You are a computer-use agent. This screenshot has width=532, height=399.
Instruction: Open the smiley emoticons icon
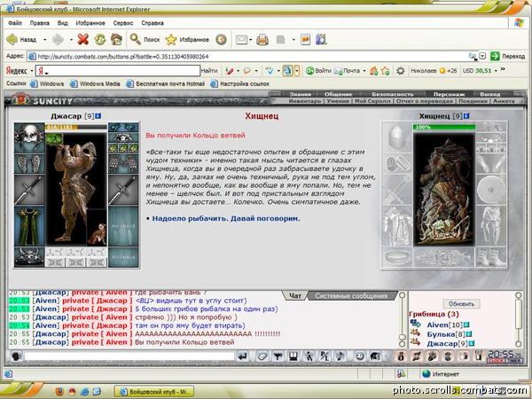click(x=360, y=356)
